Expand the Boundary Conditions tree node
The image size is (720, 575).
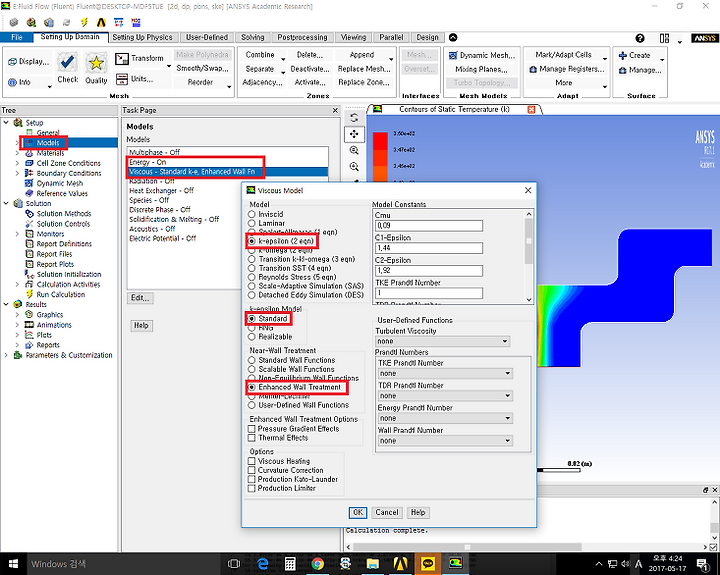pyautogui.click(x=17, y=173)
